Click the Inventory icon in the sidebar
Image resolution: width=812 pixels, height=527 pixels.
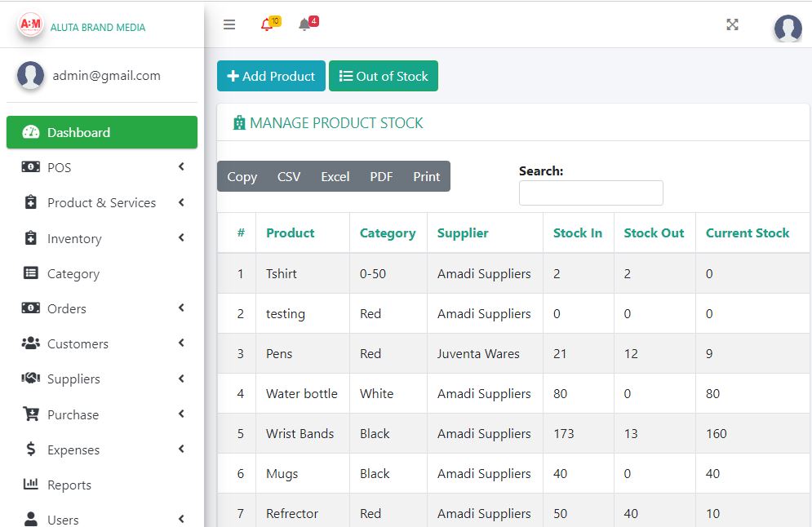coord(31,238)
